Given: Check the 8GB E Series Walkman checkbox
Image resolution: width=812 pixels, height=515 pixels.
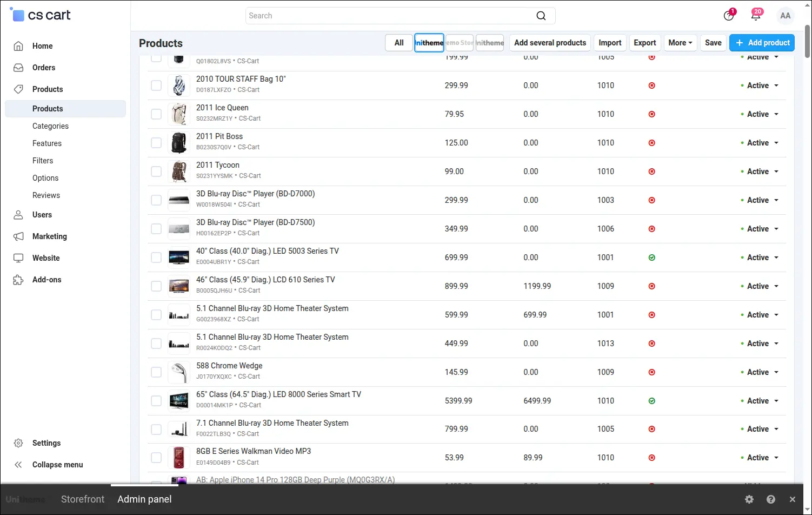Looking at the screenshot, I should [156, 458].
